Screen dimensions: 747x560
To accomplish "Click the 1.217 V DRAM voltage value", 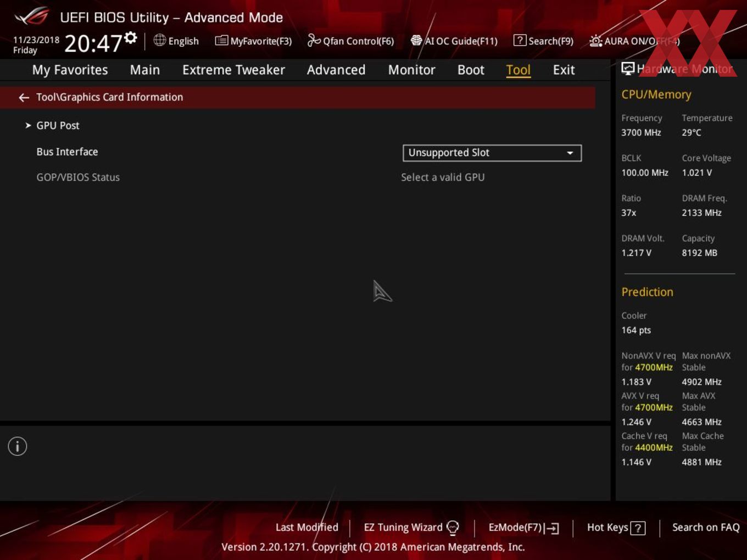I will (x=636, y=253).
